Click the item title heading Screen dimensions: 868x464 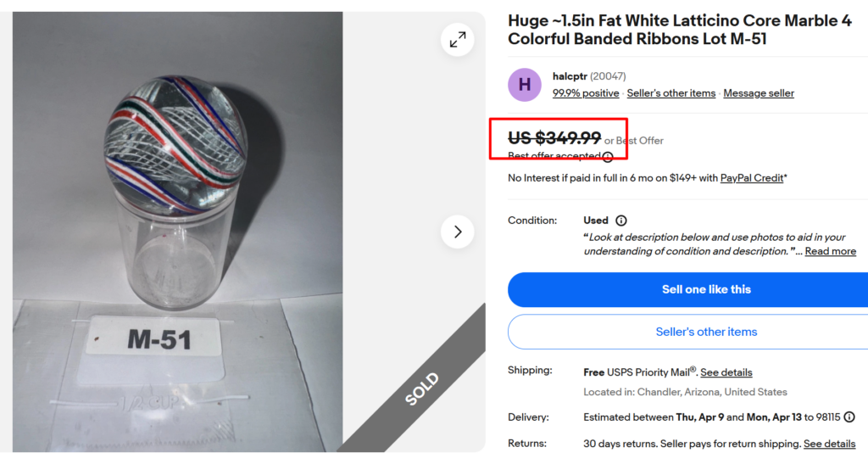(680, 30)
